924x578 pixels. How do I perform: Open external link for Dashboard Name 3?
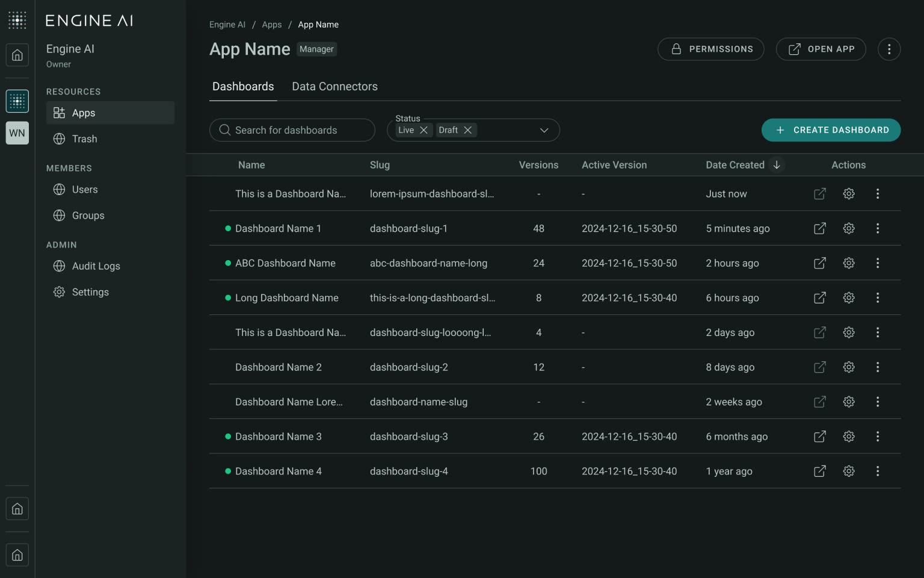point(820,437)
